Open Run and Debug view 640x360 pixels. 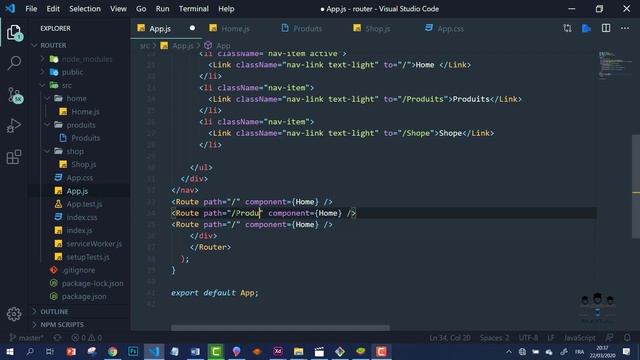pyautogui.click(x=13, y=126)
